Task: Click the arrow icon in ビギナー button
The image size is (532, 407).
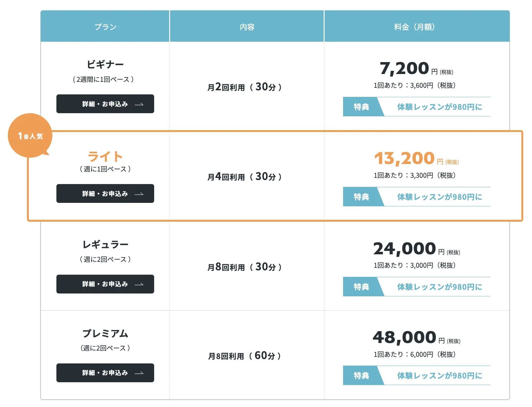Action: [x=139, y=104]
